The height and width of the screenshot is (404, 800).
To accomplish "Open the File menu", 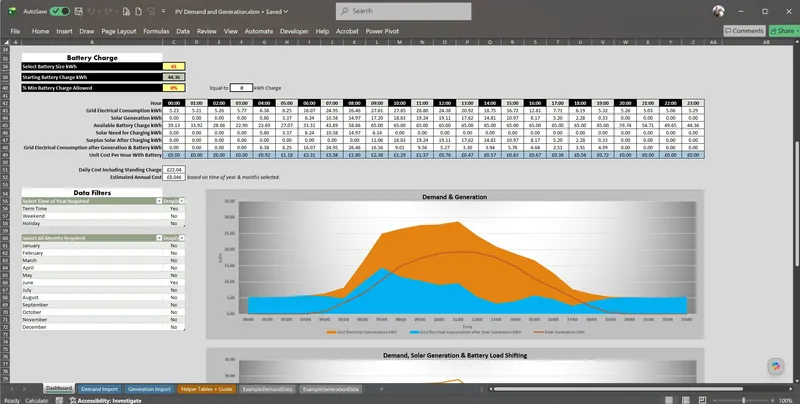I will coord(15,31).
